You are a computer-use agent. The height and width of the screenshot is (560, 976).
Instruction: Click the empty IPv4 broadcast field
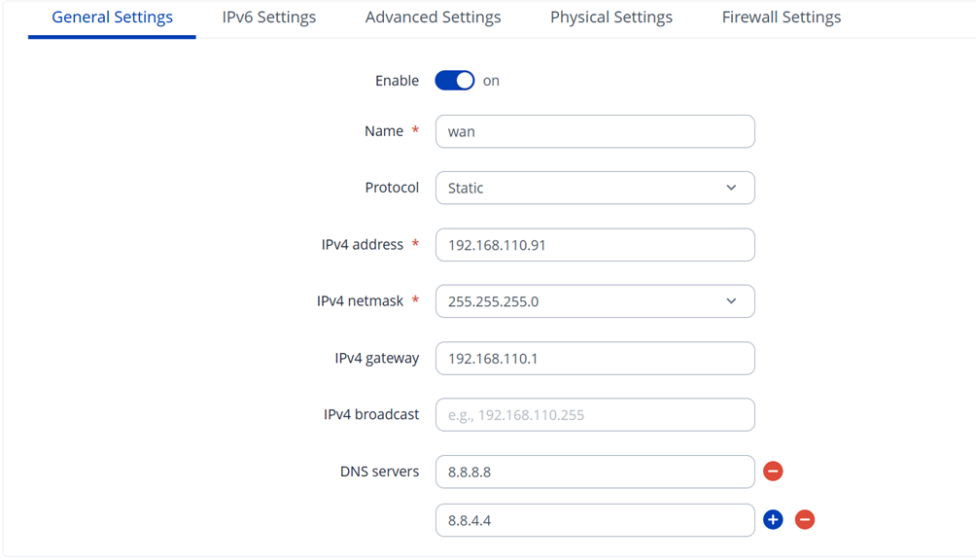click(x=594, y=414)
